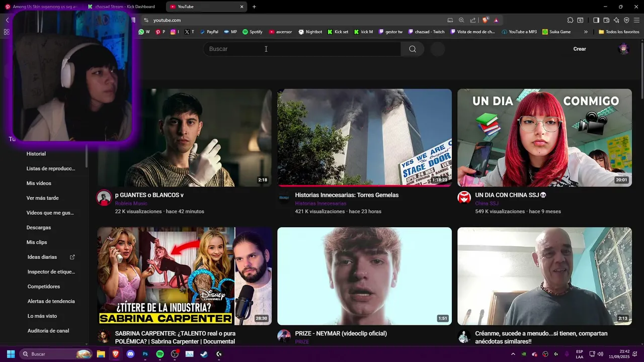Open Listas de reproducción in sidebar

(51, 168)
